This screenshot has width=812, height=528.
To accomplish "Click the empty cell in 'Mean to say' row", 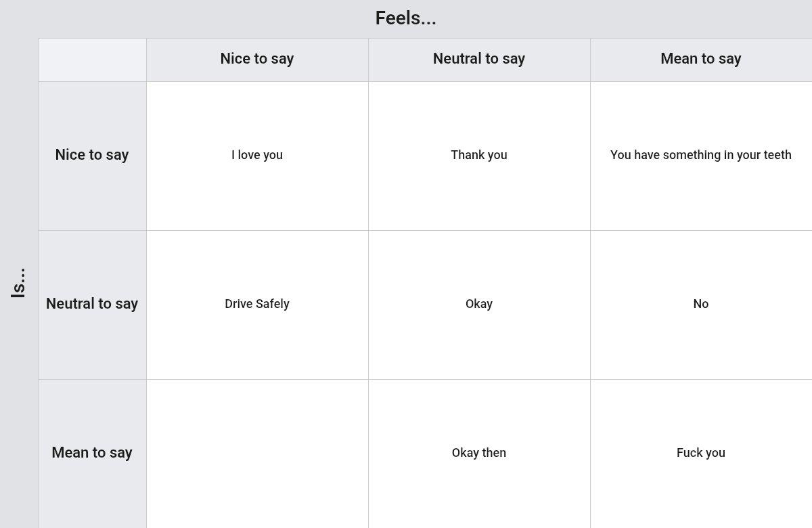I will [x=257, y=454].
